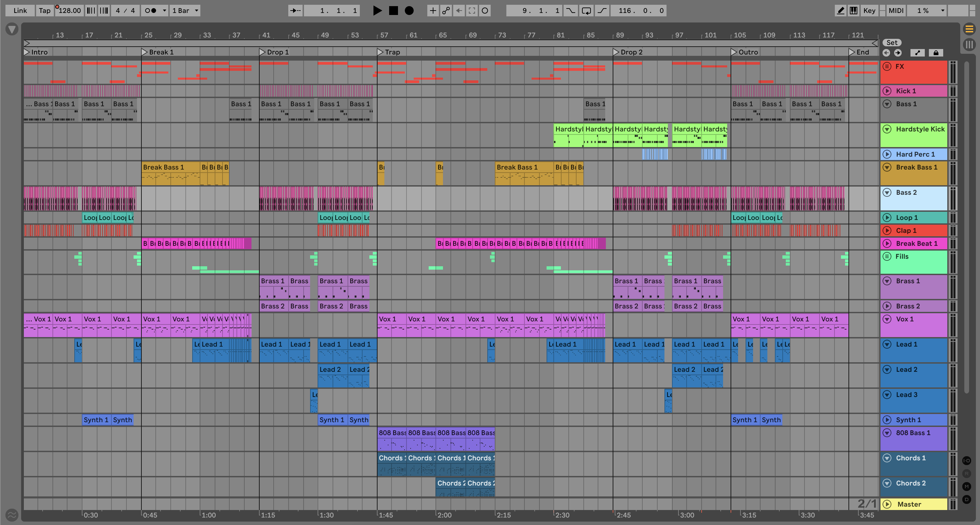The height and width of the screenshot is (525, 980).
Task: Jump to next locator arrow
Action: point(898,53)
